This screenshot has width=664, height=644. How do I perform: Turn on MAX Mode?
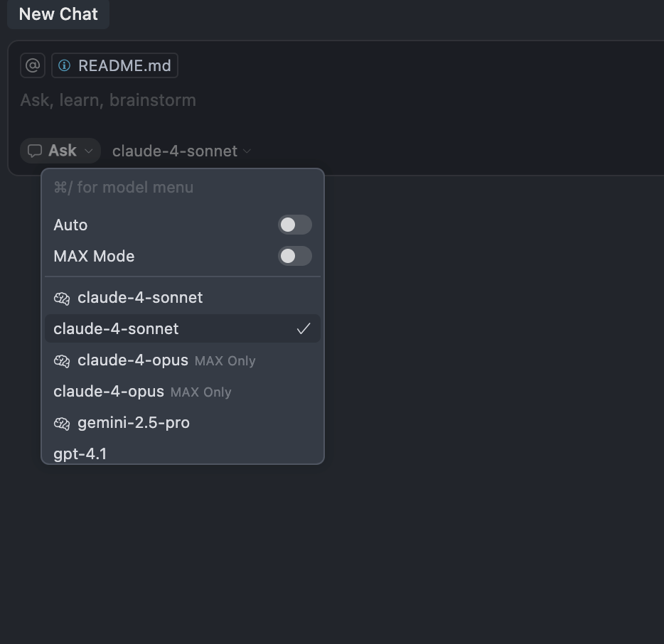[x=294, y=256]
